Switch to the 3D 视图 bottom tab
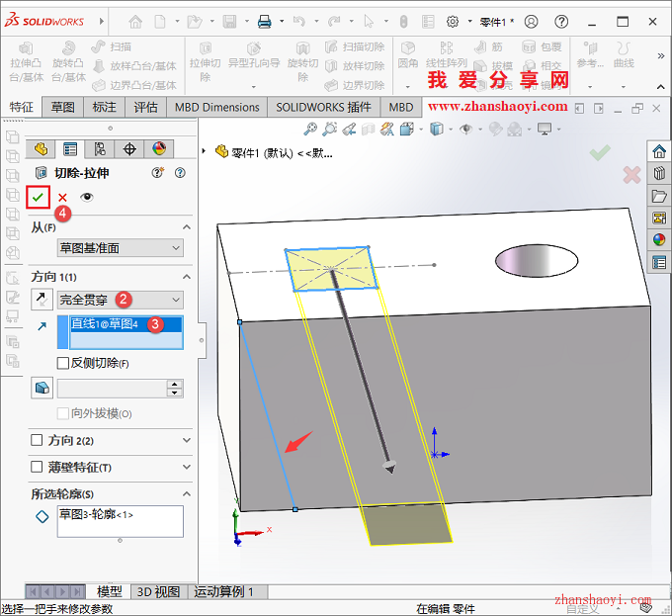The image size is (672, 616). [158, 591]
